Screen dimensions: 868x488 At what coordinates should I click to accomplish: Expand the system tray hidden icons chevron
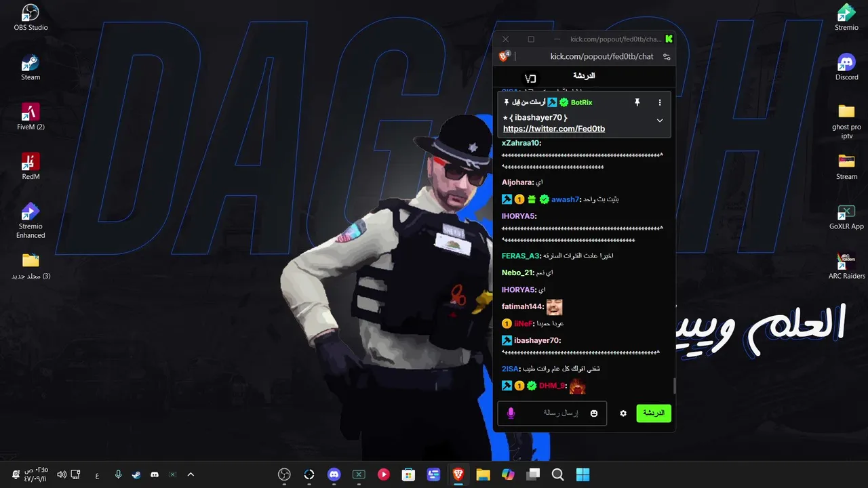[x=191, y=475]
